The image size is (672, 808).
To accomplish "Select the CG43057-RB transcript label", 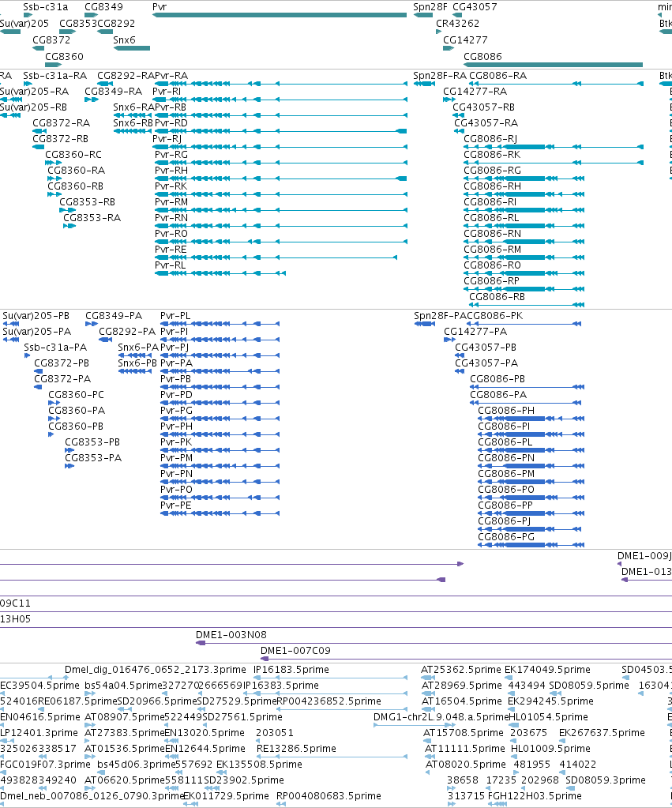I will click(483, 107).
